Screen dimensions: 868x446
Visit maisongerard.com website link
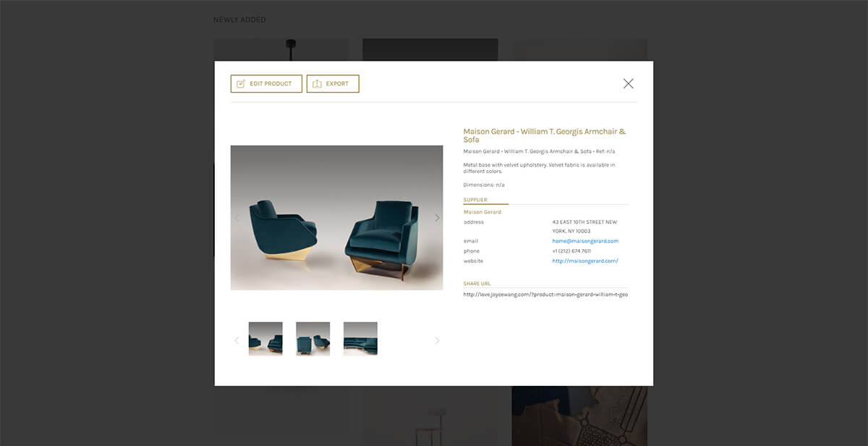tap(585, 261)
